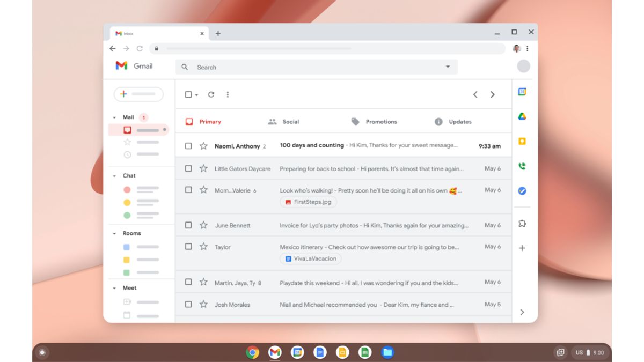The height and width of the screenshot is (362, 644).
Task: Switch to the Updates tab
Action: [453, 122]
